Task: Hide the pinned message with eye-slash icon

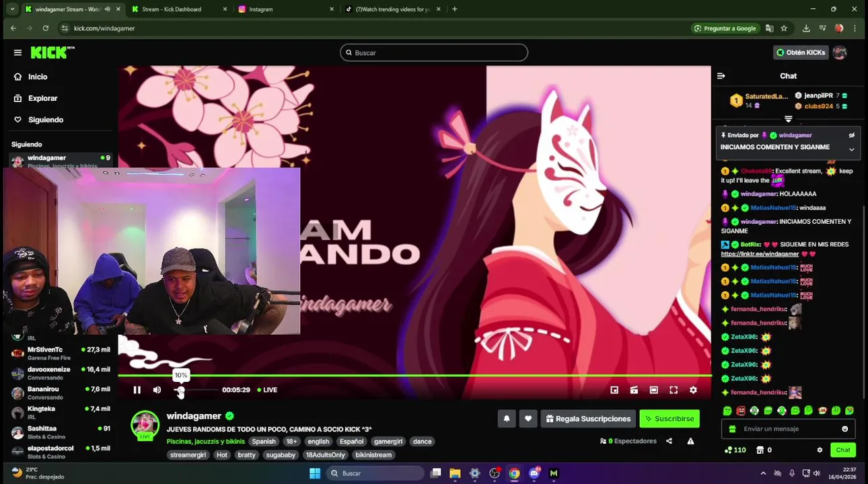Action: 851,135
